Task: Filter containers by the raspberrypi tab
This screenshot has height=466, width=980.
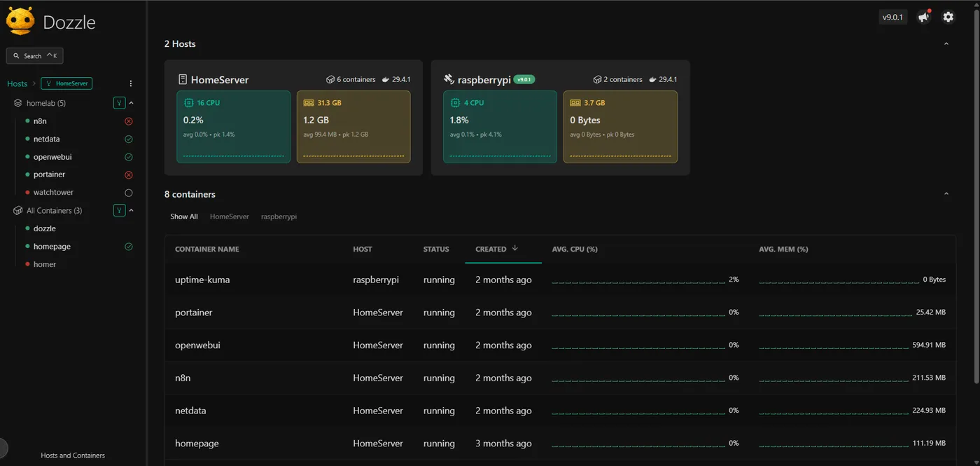Action: (x=279, y=217)
